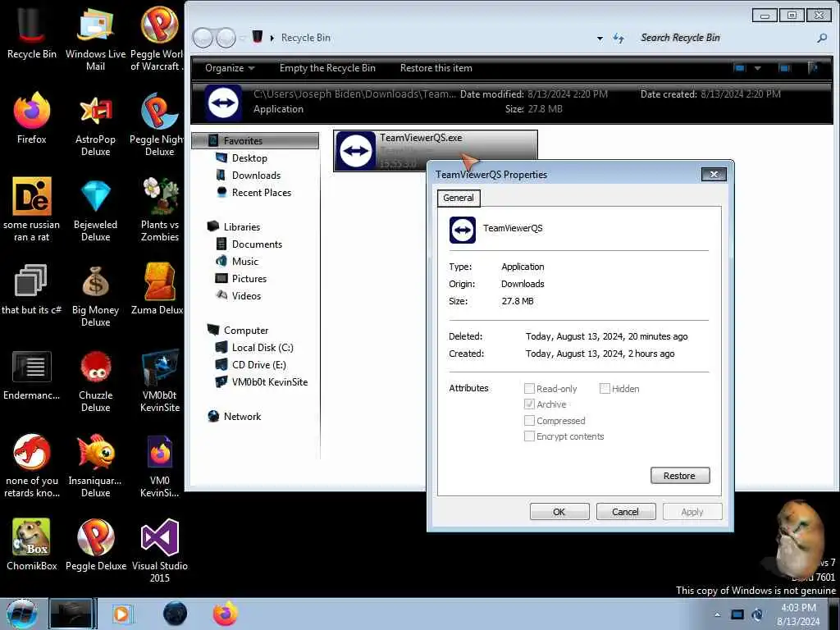The width and height of the screenshot is (840, 630).
Task: Select the TeamViewerQS.exe file item
Action: click(436, 151)
